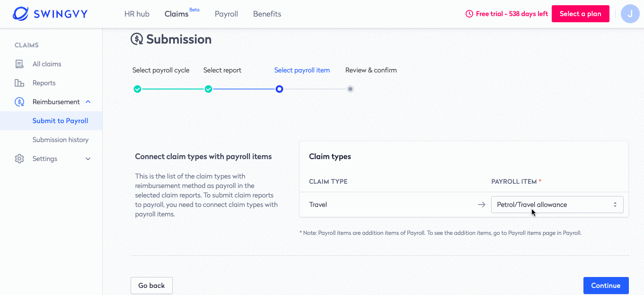Image resolution: width=644 pixels, height=295 pixels.
Task: Click the Reimbursement dollar icon
Action: (x=19, y=102)
